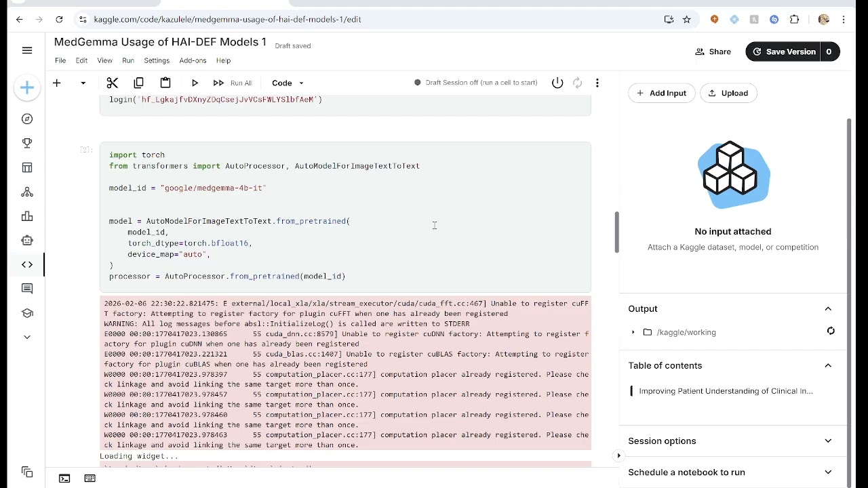Screen dimensions: 868x488
Task: Open the Help menu
Action: pos(223,60)
